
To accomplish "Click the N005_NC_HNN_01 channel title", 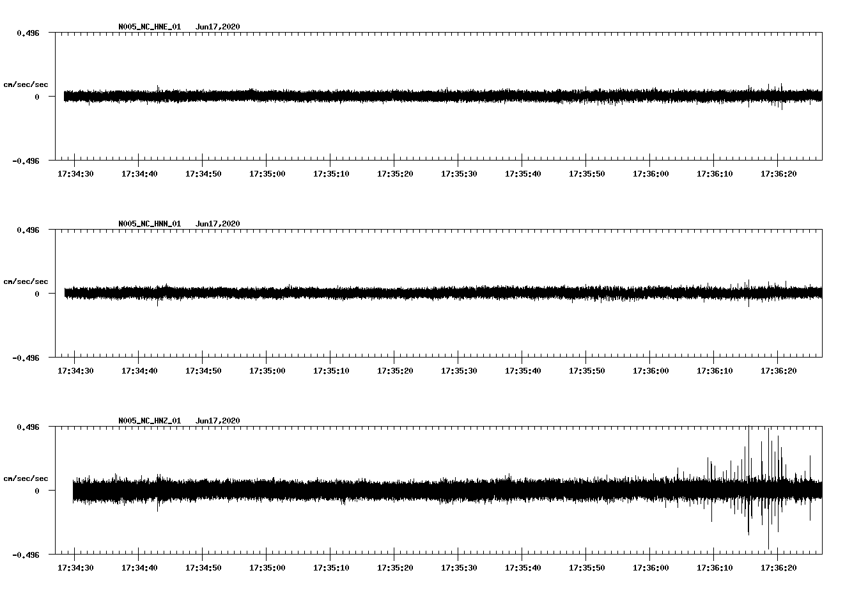I will (x=150, y=224).
